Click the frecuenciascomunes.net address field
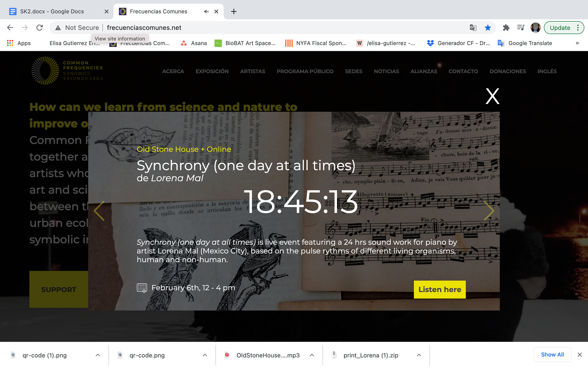 pos(285,28)
